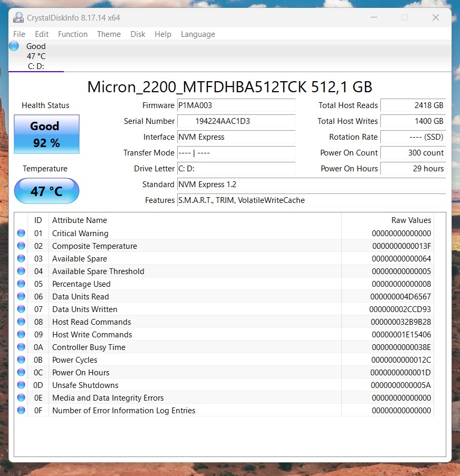Click the Composite Temperature status orb
Viewport: 460px width, 476px height.
(21, 246)
